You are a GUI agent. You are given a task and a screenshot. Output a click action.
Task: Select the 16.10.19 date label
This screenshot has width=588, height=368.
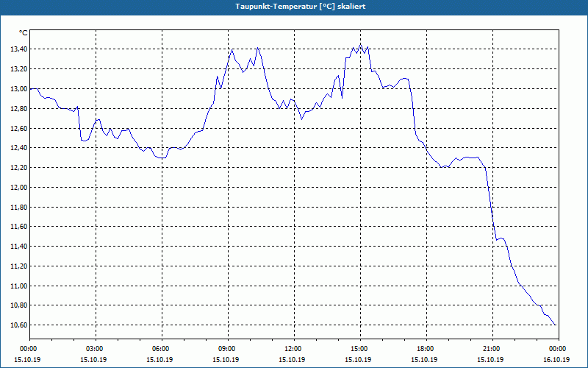(556, 359)
